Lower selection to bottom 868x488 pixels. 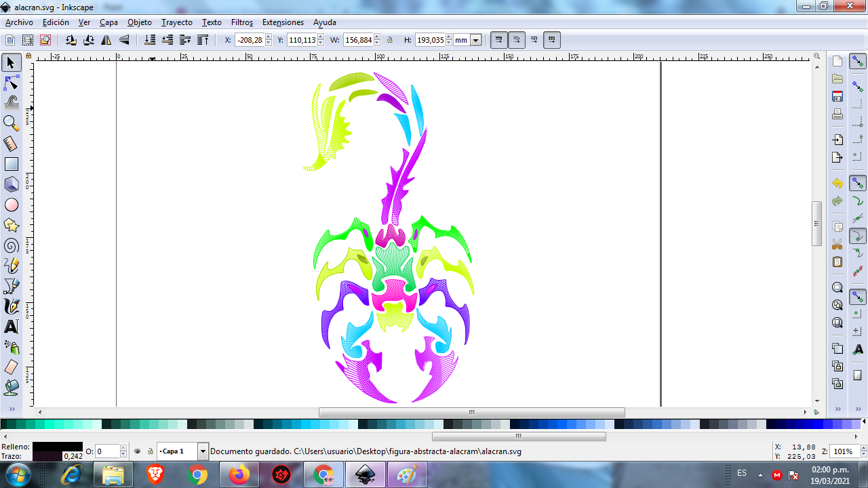click(x=150, y=40)
